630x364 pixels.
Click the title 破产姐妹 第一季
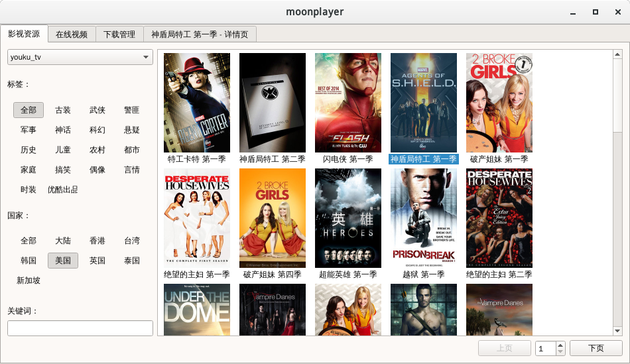(x=499, y=159)
